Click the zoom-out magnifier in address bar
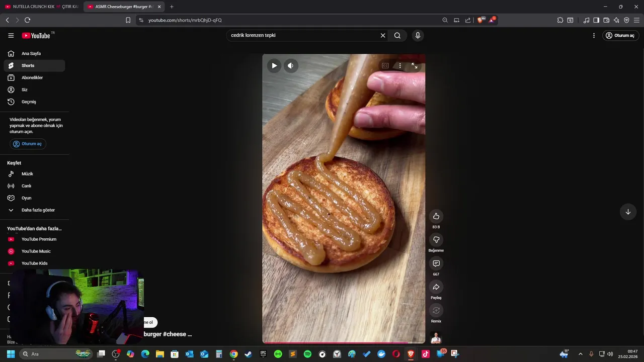The width and height of the screenshot is (644, 362). click(445, 20)
